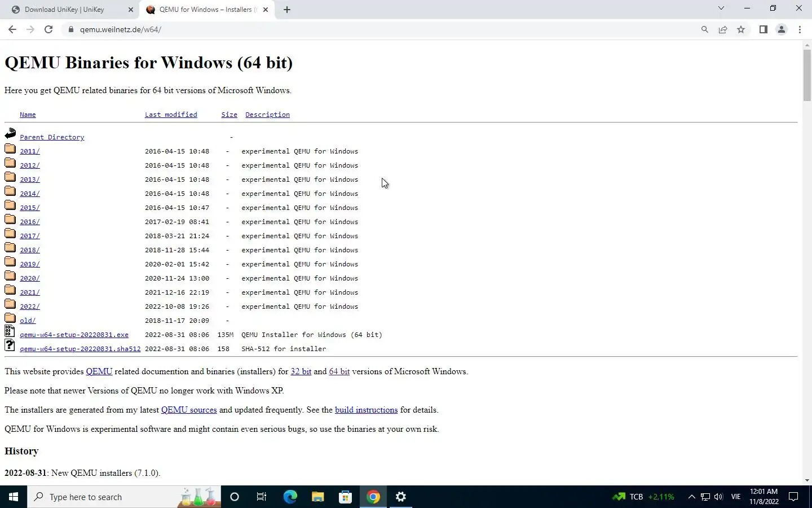Bookmark this page with the star
The width and height of the screenshot is (812, 508).
[x=741, y=29]
